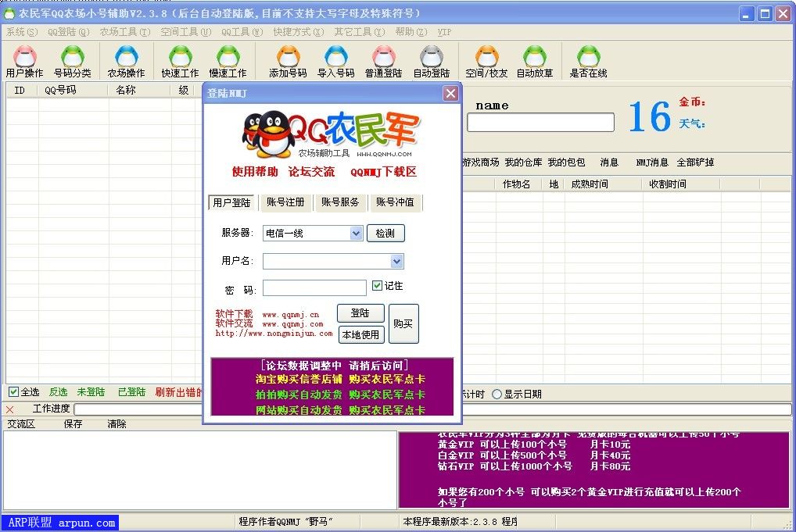Open the NMJ消息 tab

pyautogui.click(x=652, y=162)
